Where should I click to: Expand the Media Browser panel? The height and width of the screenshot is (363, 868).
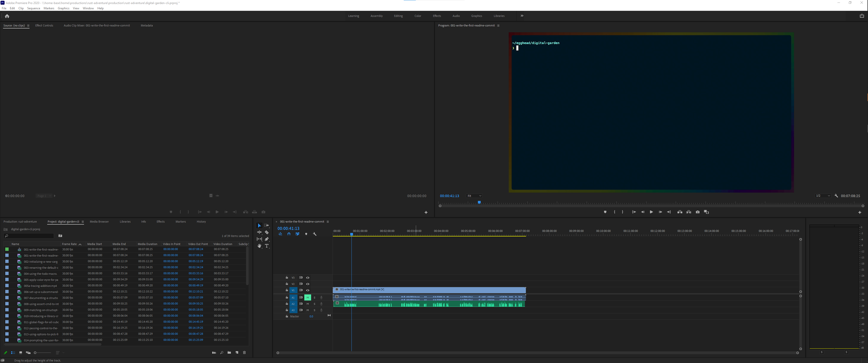point(99,221)
